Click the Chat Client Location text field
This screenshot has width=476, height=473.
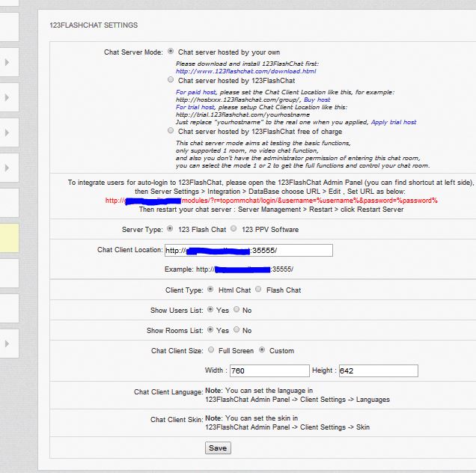click(247, 251)
